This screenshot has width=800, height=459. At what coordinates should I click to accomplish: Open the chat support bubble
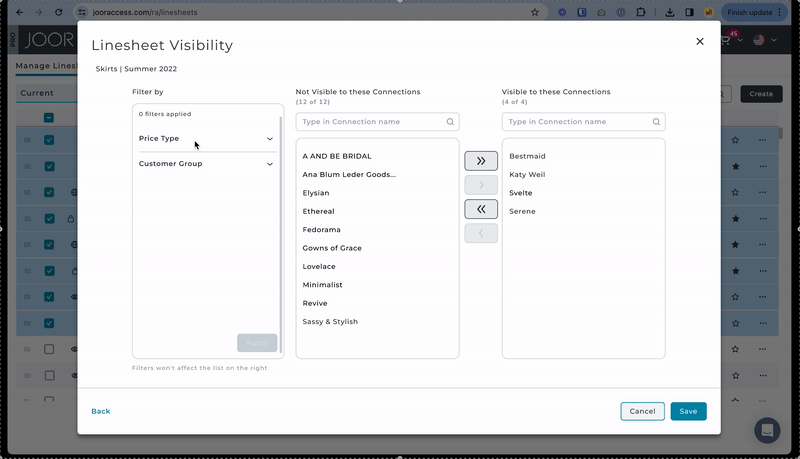[x=767, y=430]
